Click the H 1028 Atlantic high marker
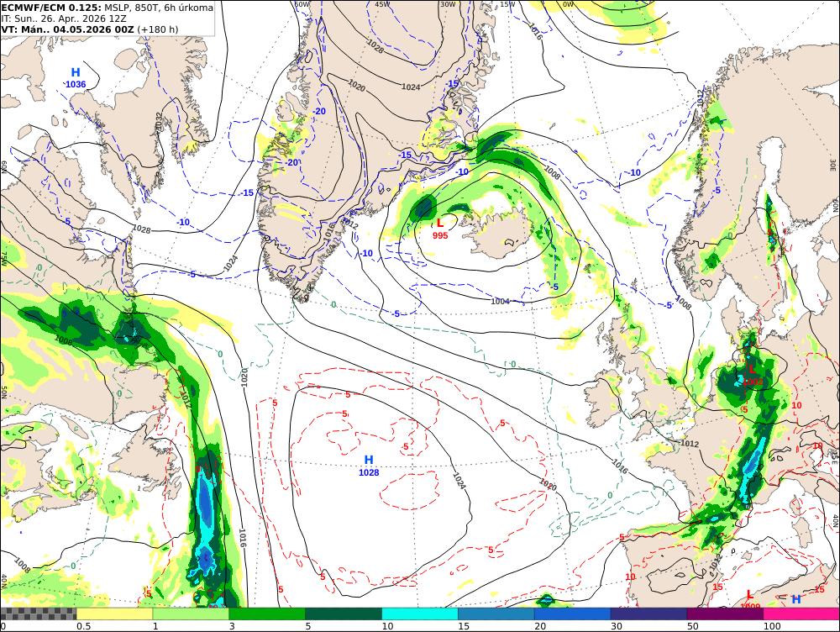This screenshot has width=840, height=632. (x=369, y=466)
